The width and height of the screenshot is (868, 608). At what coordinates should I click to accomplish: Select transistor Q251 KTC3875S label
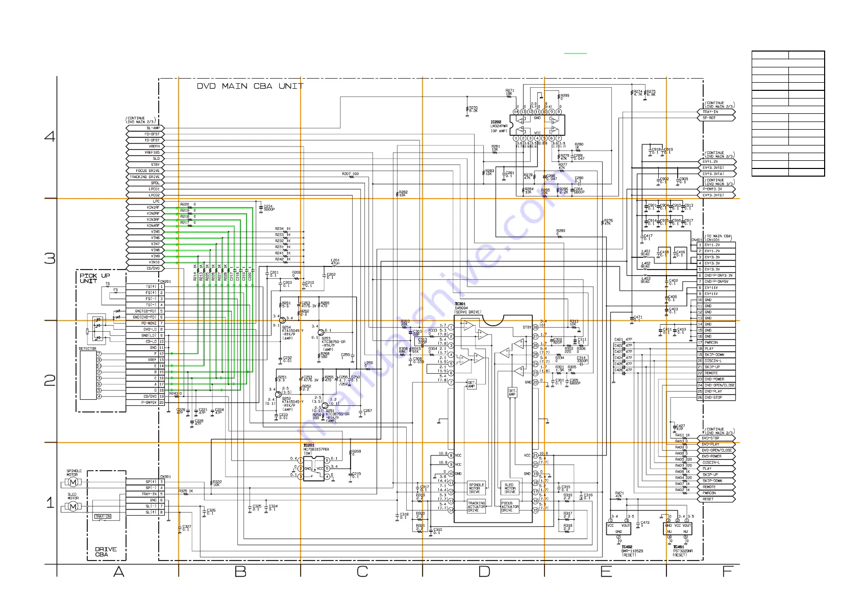[337, 416]
